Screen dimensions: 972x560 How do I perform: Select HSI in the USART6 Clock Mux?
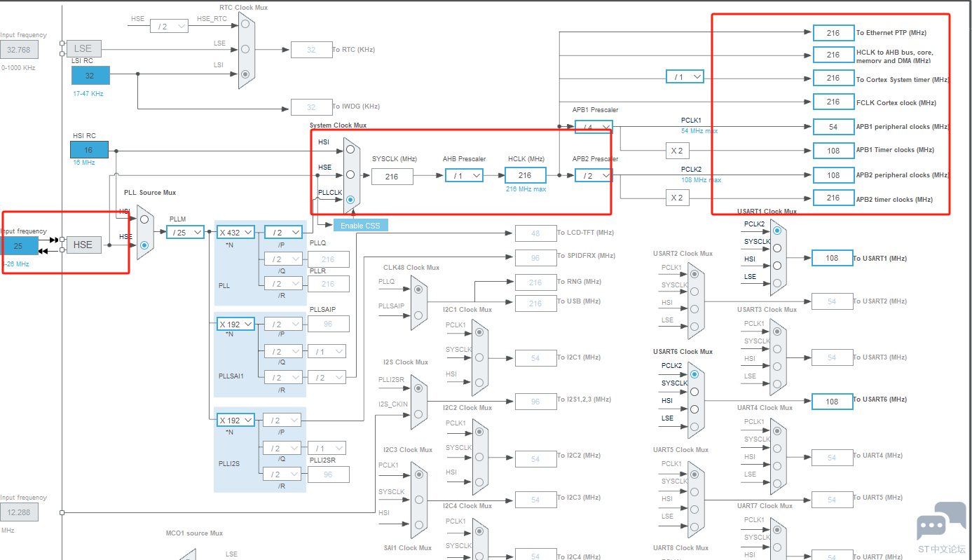coord(694,409)
